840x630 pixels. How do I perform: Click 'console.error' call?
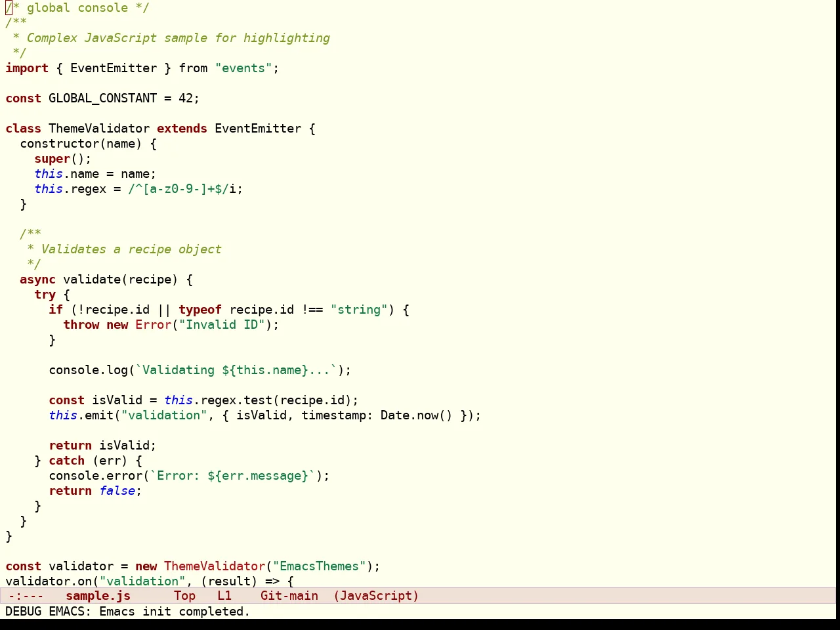(95, 476)
